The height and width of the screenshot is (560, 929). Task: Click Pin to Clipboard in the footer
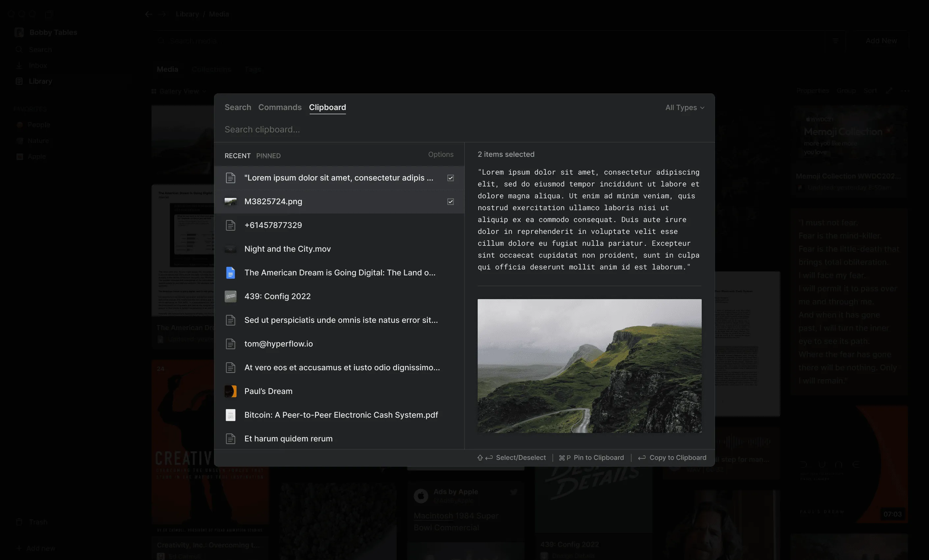pyautogui.click(x=591, y=458)
